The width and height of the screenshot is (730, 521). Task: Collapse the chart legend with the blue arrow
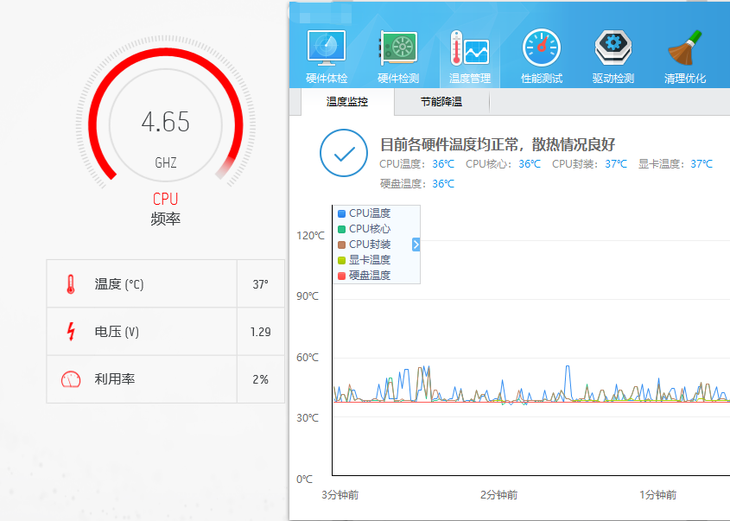point(416,244)
